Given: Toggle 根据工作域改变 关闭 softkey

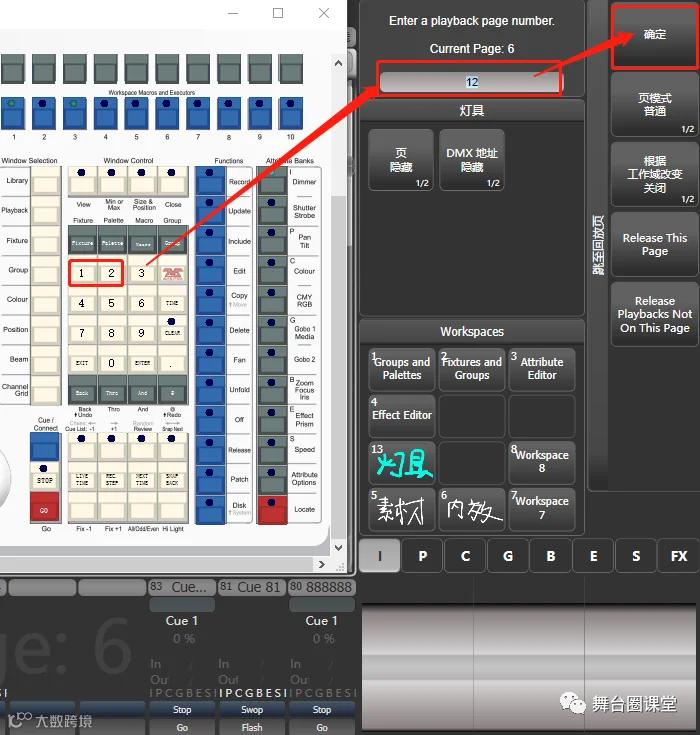Looking at the screenshot, I should [655, 174].
